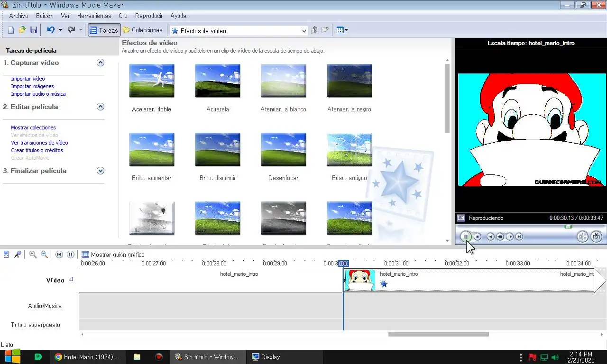The image size is (607, 364).
Task: Undo the last action
Action: pyautogui.click(x=51, y=30)
